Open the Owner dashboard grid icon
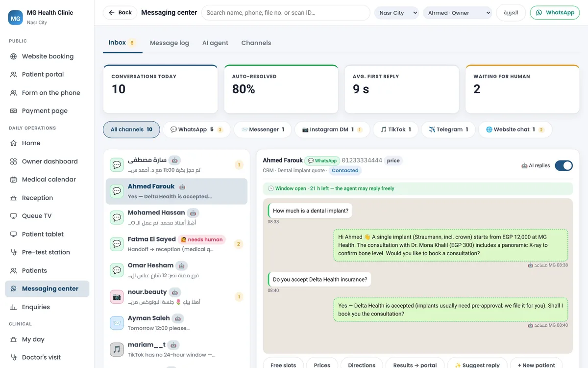 (x=13, y=161)
